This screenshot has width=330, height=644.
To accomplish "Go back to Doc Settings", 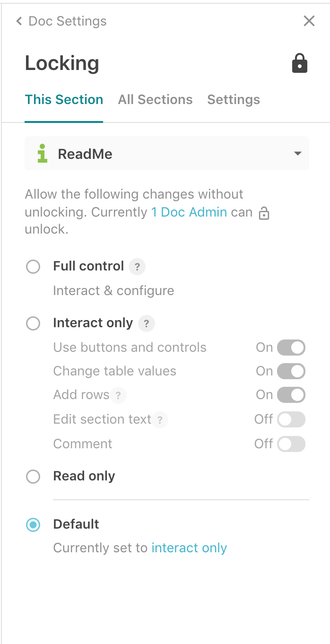I will 61,21.
